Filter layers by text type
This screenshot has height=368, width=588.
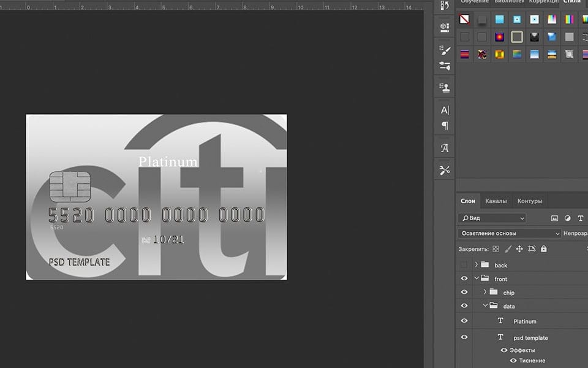[581, 218]
